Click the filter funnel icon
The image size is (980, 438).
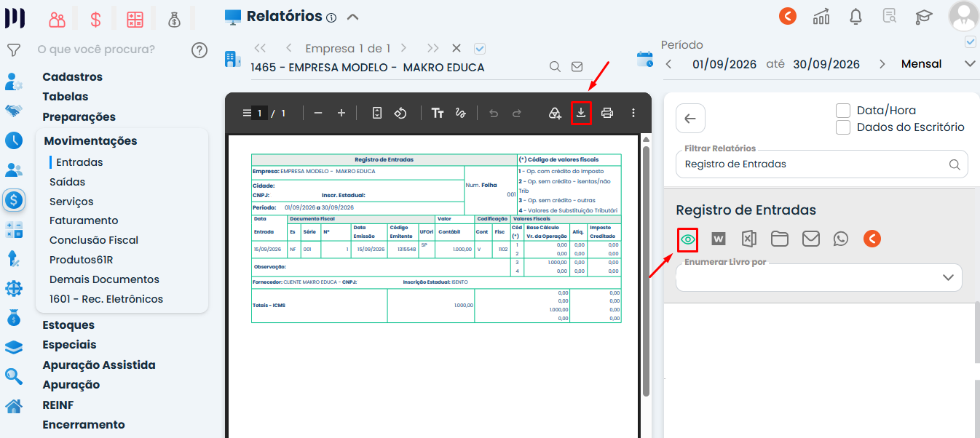tap(13, 50)
